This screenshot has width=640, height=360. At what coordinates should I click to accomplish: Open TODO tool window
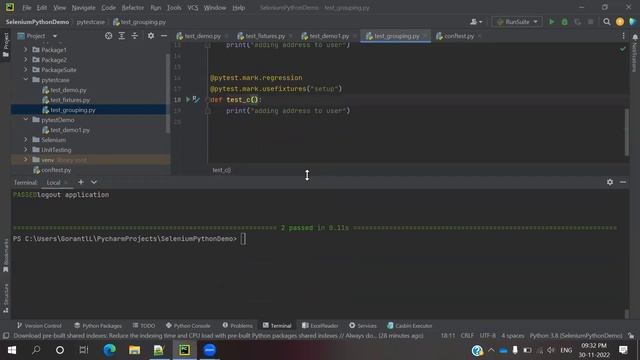click(144, 325)
